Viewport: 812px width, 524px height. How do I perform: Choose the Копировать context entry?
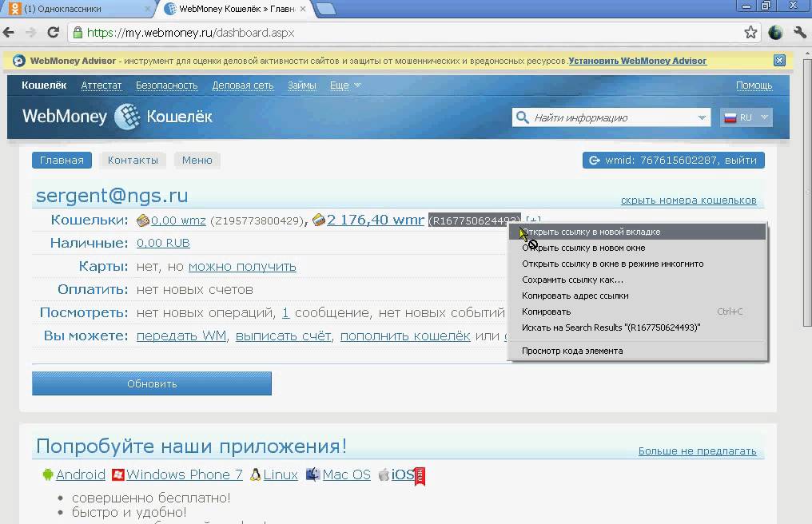coord(637,312)
